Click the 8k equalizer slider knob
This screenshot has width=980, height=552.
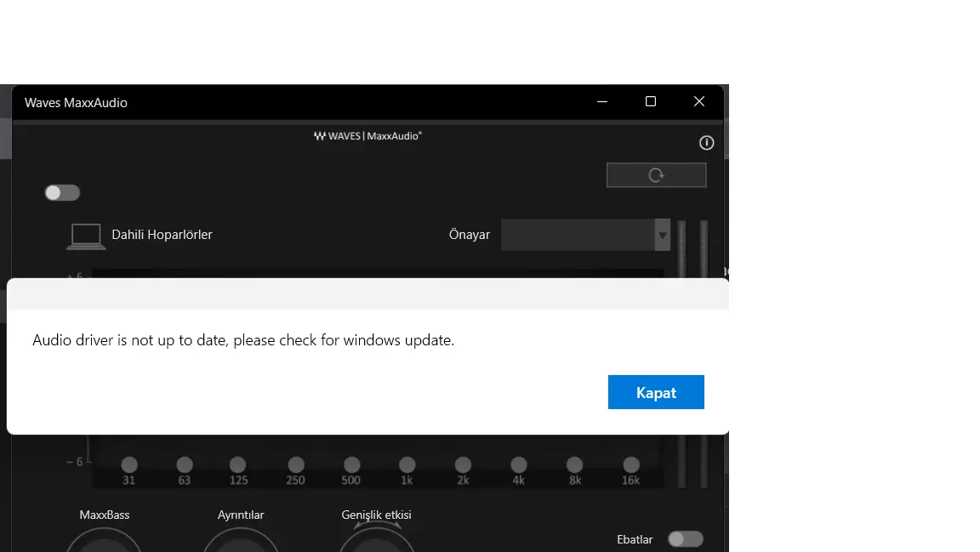[x=574, y=464]
